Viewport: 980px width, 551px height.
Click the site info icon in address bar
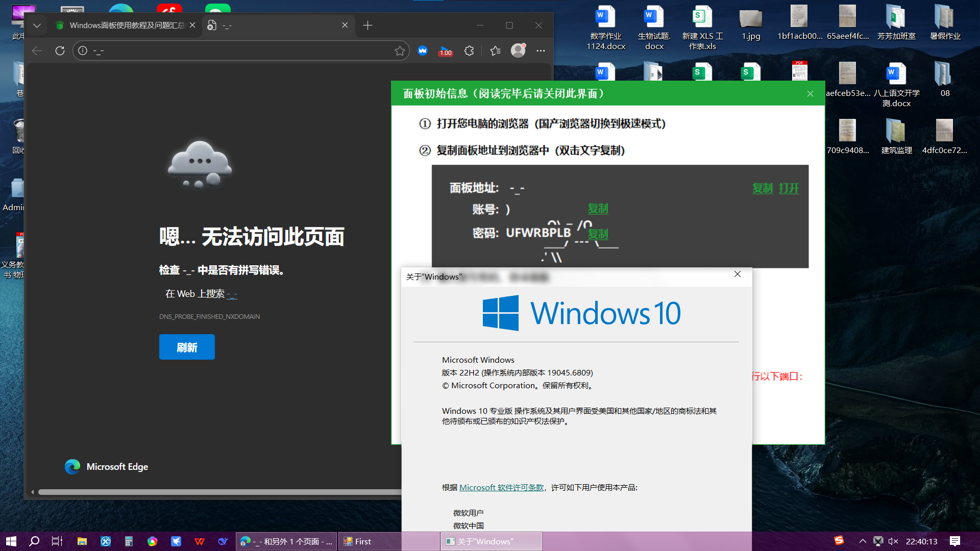[82, 51]
